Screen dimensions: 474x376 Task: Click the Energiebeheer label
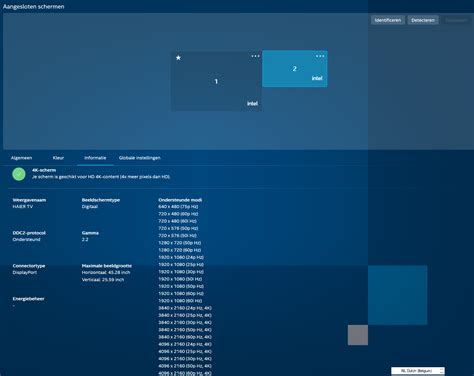coord(28,299)
